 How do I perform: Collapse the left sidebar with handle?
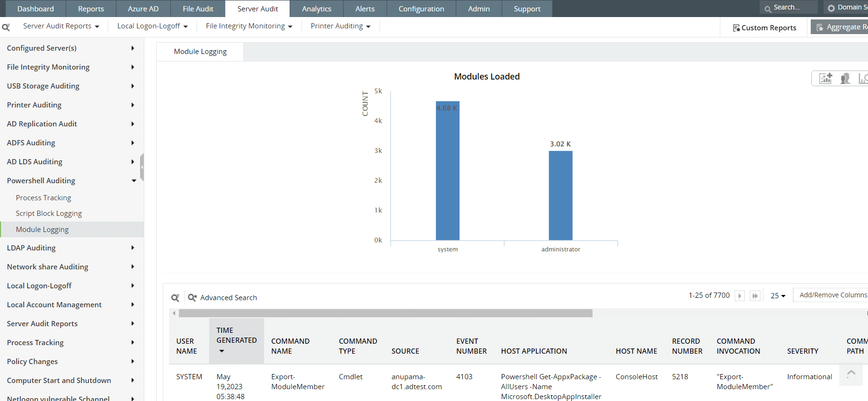click(x=142, y=167)
